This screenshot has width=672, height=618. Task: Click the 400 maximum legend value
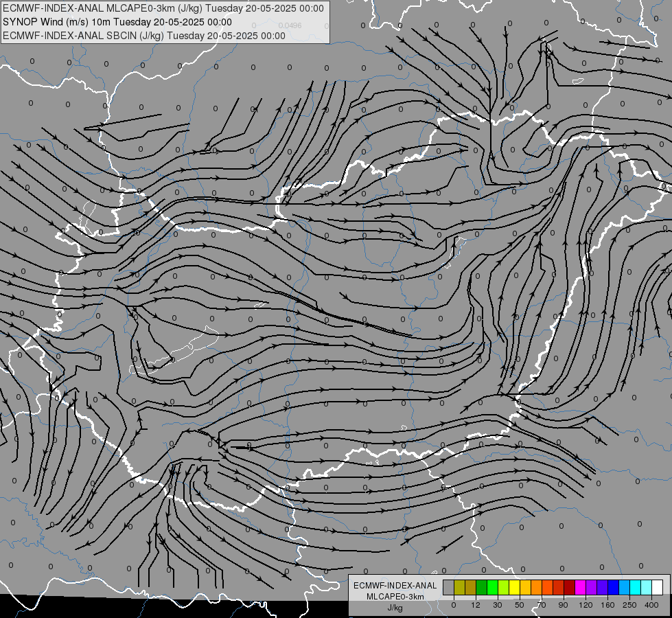coord(651,605)
